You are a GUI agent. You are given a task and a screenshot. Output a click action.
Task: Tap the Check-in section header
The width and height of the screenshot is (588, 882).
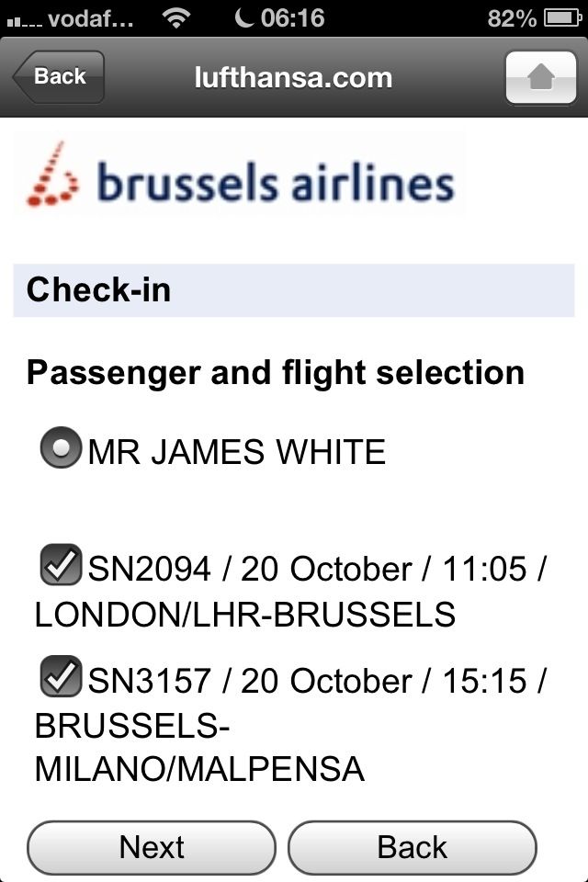[x=294, y=290]
